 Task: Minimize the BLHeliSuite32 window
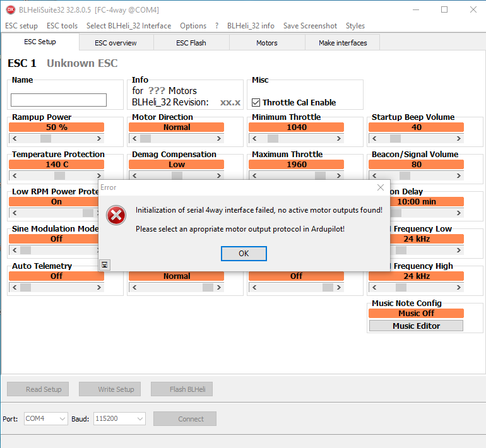(416, 9)
